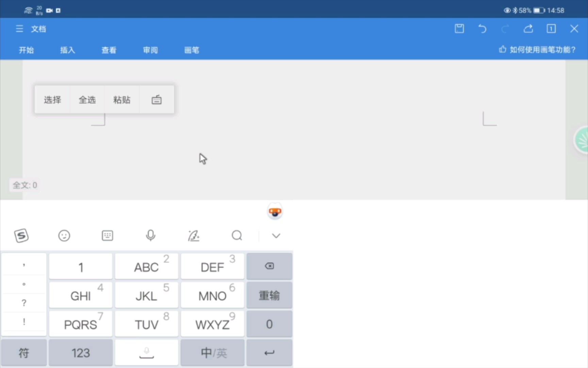Viewport: 588px width, 368px height.
Task: Tap the 重输 re-enter key
Action: (269, 295)
